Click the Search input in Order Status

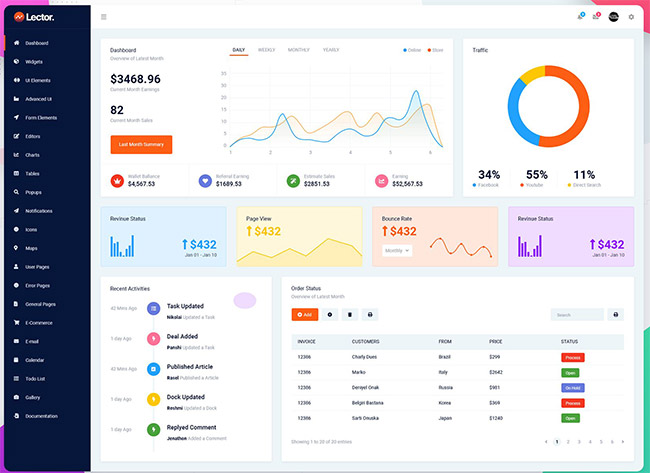click(577, 314)
